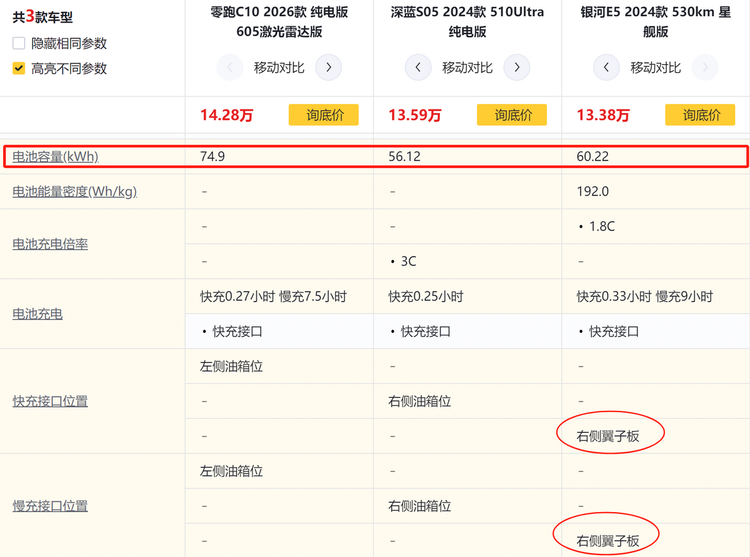The height and width of the screenshot is (557, 750).
Task: Move 深蓝S05 column right with arrow
Action: point(516,68)
